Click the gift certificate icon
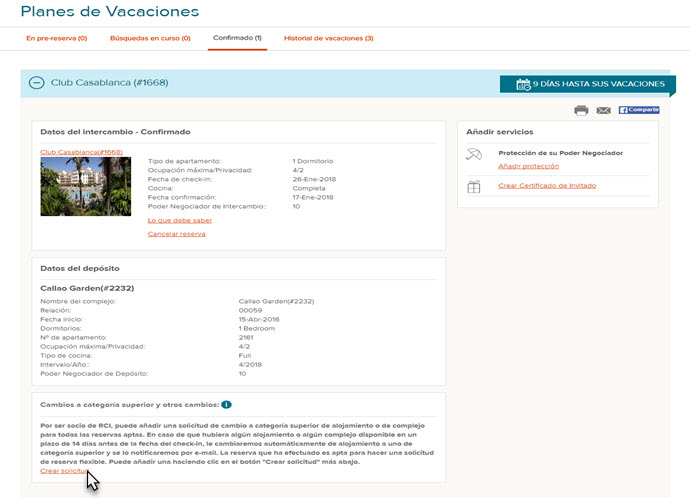This screenshot has height=500, width=690. tap(474, 186)
